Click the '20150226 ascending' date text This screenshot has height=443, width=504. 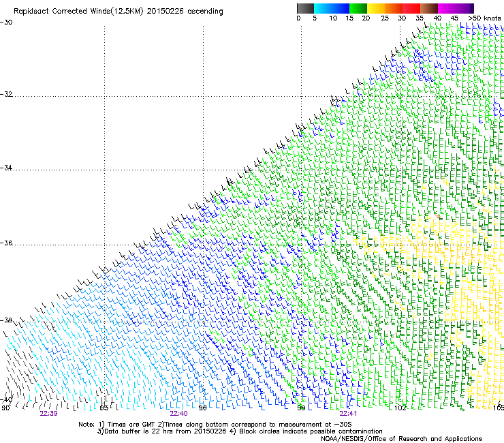point(185,12)
